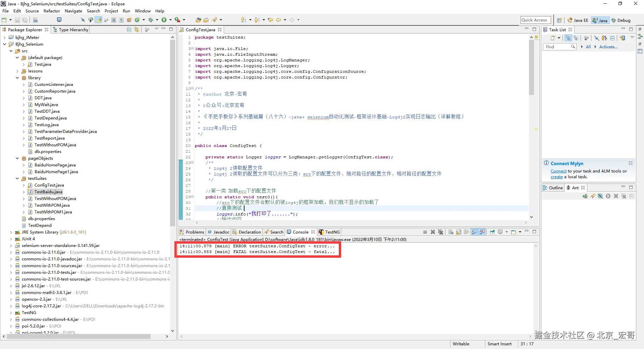Open the Navigate menu
Screen dimensions: 644x349
pos(73,11)
